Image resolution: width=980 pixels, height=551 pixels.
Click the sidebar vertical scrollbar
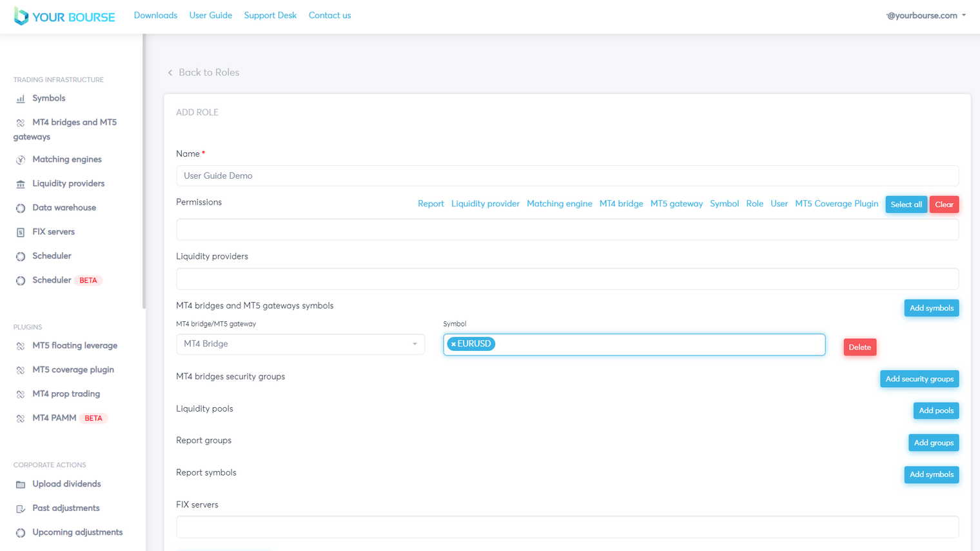point(144,172)
